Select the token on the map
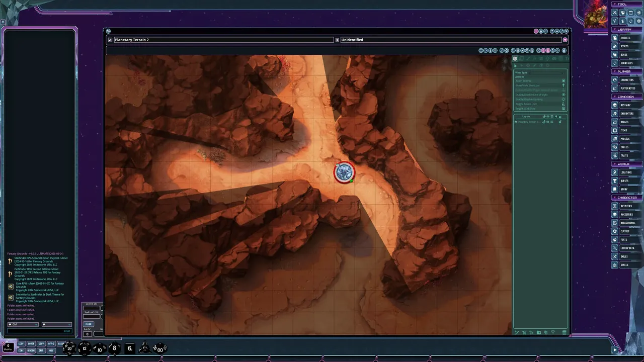644x362 pixels. point(344,172)
